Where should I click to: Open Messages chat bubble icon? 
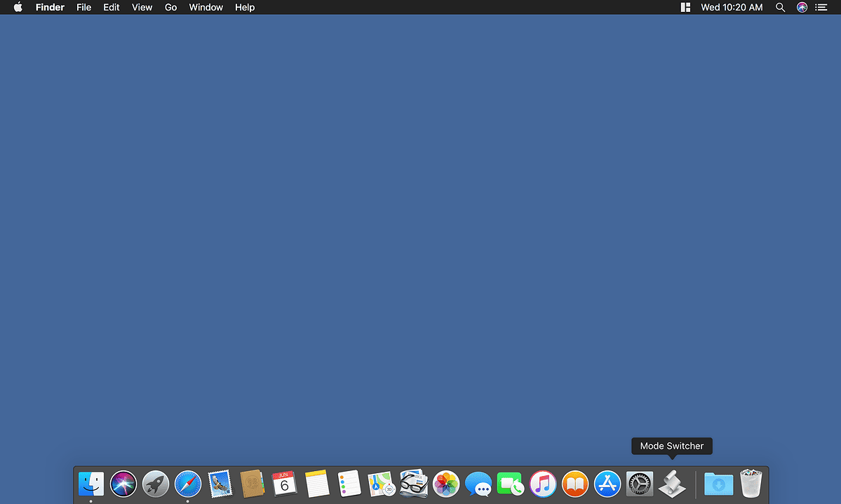(x=478, y=484)
